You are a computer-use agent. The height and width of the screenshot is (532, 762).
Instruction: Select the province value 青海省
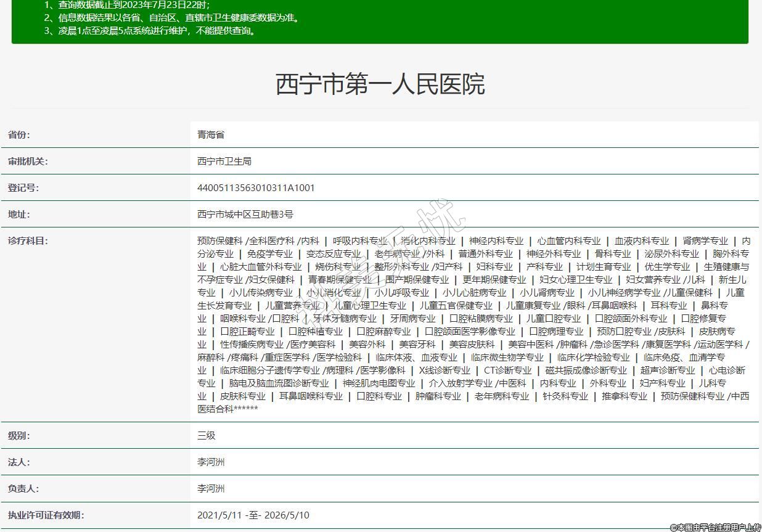(211, 135)
